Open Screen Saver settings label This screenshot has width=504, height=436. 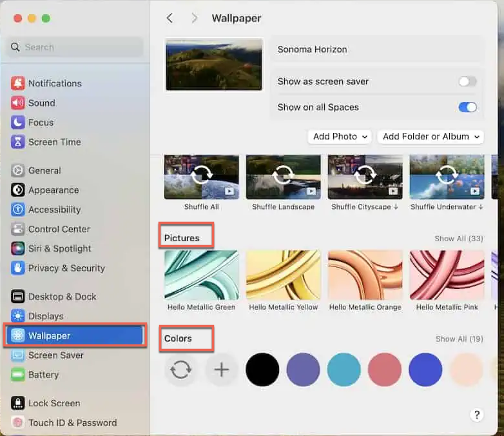(56, 355)
